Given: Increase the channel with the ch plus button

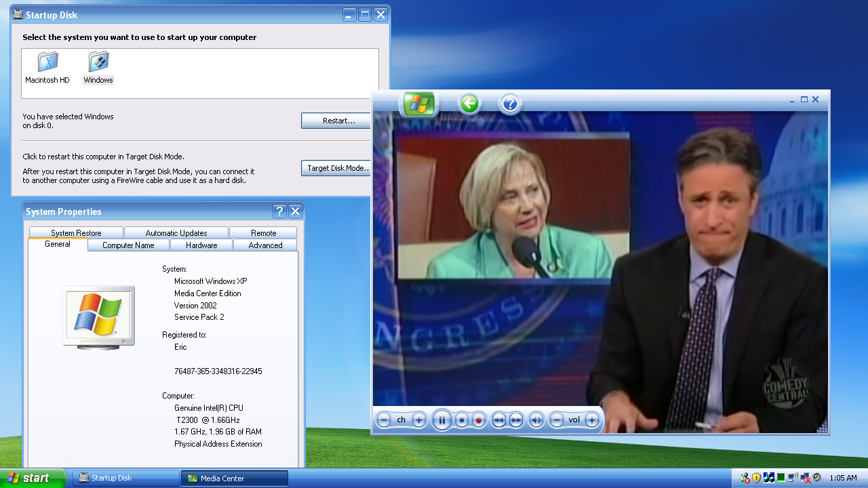Looking at the screenshot, I should click(419, 420).
